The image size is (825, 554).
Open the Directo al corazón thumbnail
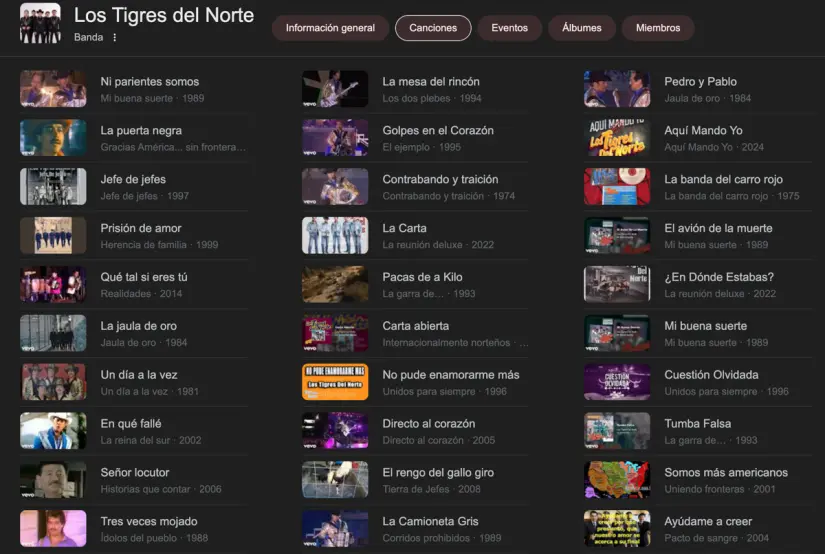coord(335,431)
